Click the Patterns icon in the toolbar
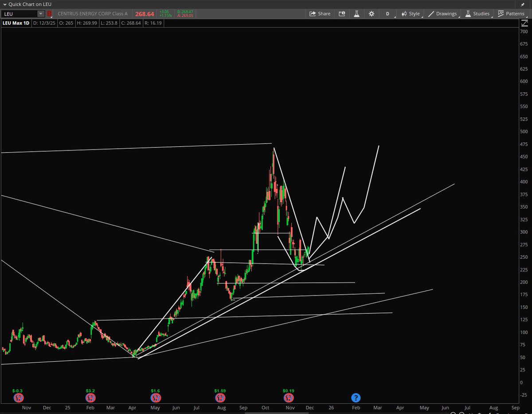Screen dimensions: 532x414 pyautogui.click(x=501, y=14)
